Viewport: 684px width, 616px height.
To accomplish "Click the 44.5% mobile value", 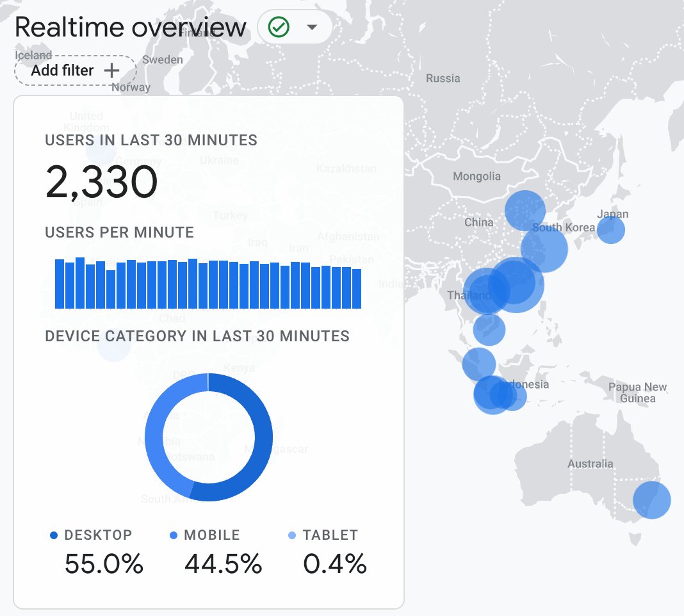I will (224, 563).
